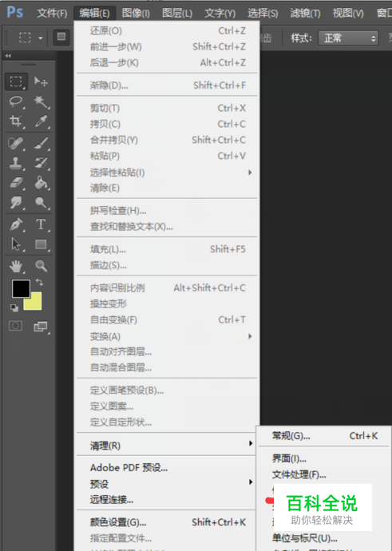392x551 pixels.
Task: Select the Rectangular Marquee tool
Action: tap(16, 81)
